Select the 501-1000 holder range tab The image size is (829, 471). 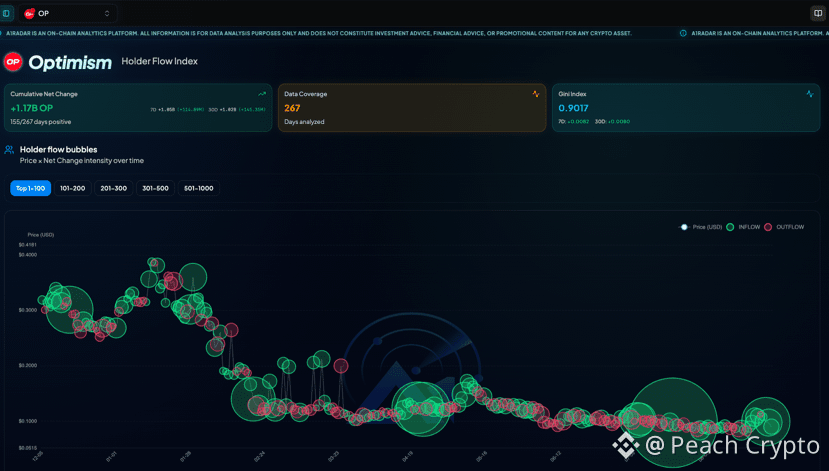(199, 188)
